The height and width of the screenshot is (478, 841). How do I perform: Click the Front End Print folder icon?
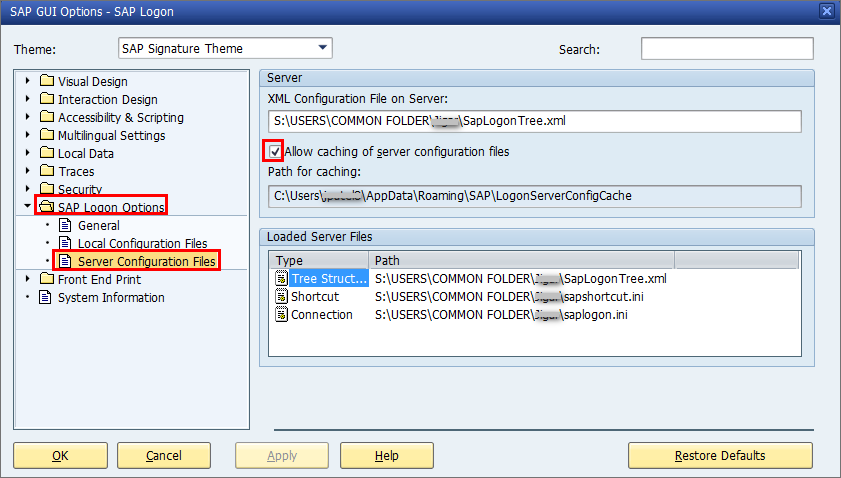click(x=47, y=279)
